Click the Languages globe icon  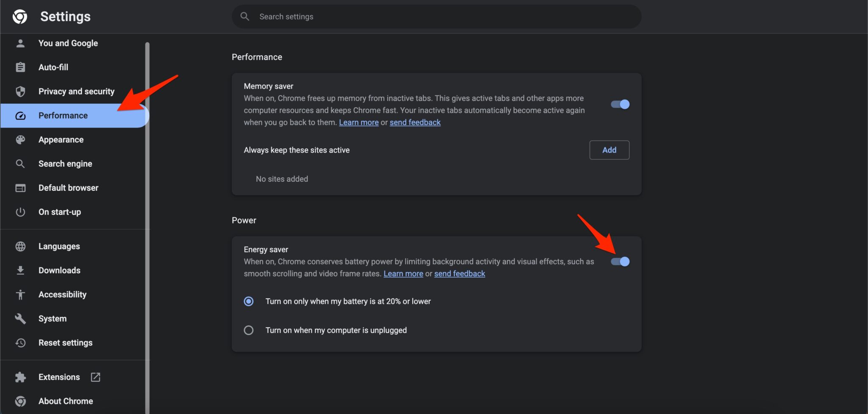click(x=20, y=247)
